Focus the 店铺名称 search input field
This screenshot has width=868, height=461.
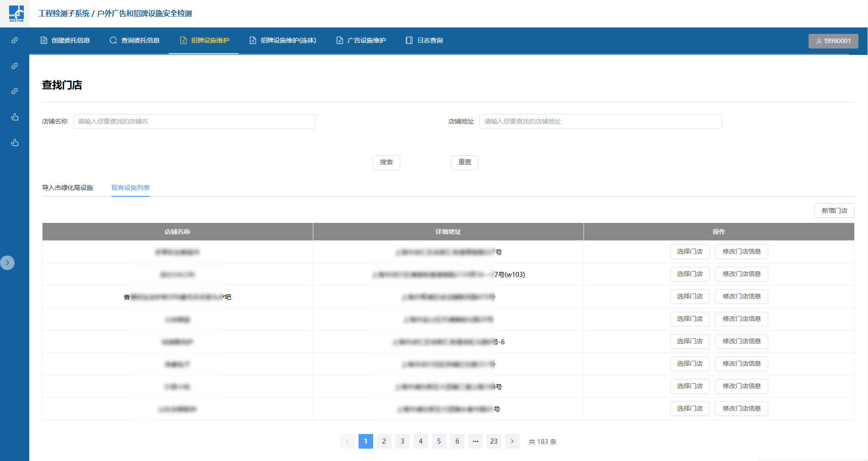[x=194, y=121]
